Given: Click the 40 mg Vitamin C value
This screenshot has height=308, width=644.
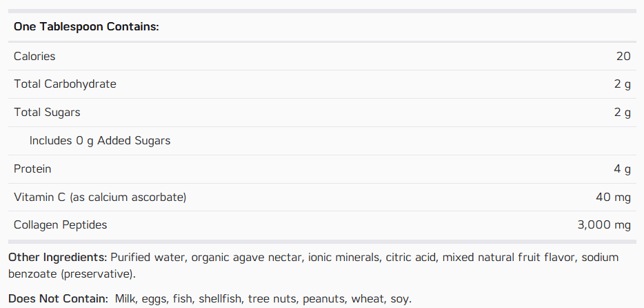Looking at the screenshot, I should [613, 198].
